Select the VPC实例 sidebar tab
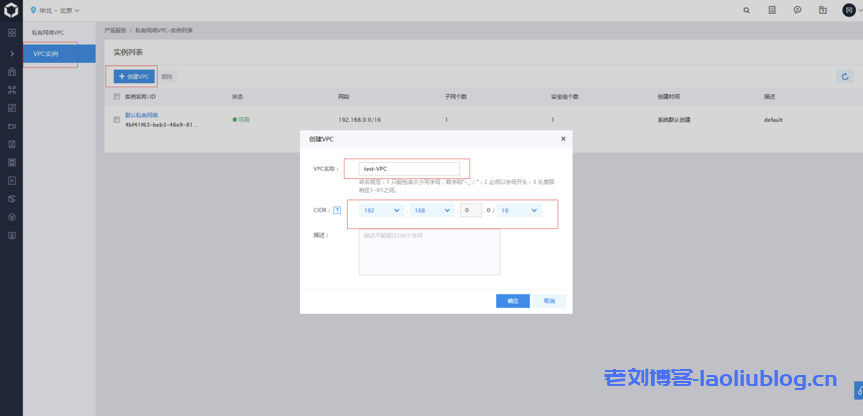The image size is (863, 416). pyautogui.click(x=59, y=54)
